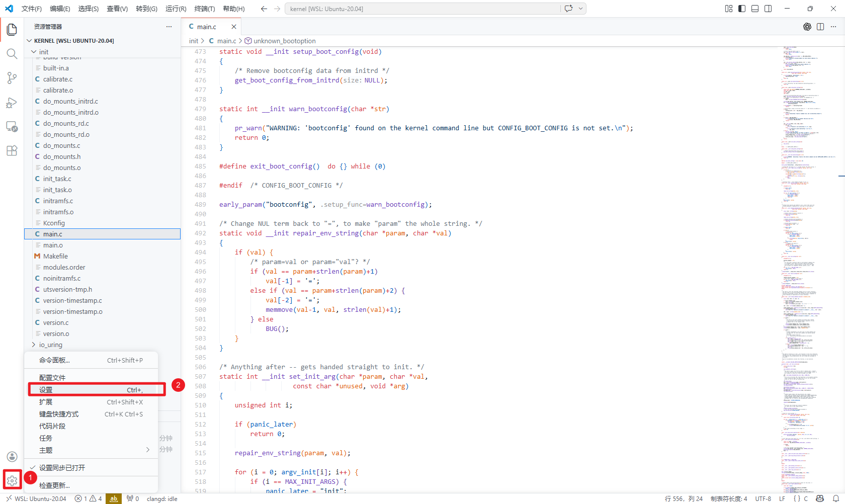This screenshot has height=504, width=845.
Task: Click the command center search box
Action: 422,9
